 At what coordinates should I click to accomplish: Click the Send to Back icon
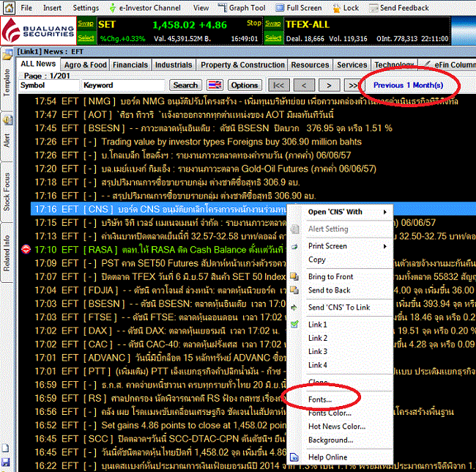click(294, 290)
